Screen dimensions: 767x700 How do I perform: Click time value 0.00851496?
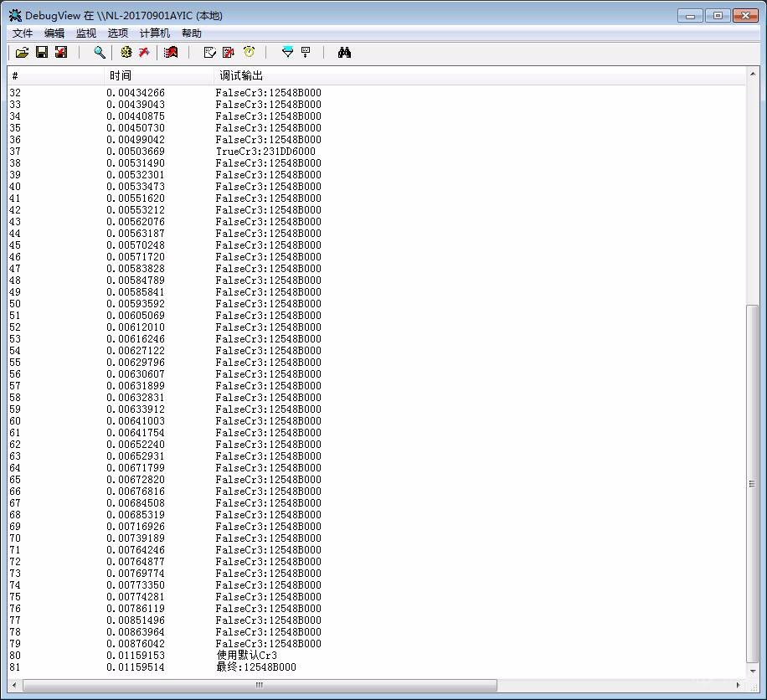pyautogui.click(x=136, y=620)
